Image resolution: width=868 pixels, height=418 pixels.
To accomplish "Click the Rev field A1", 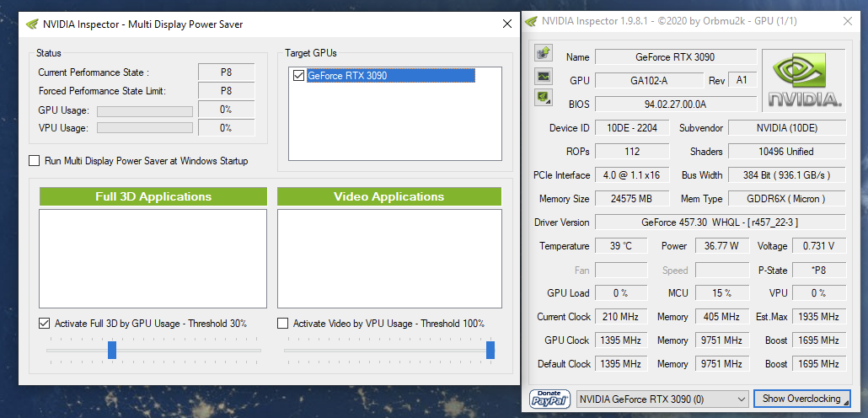I will click(742, 80).
